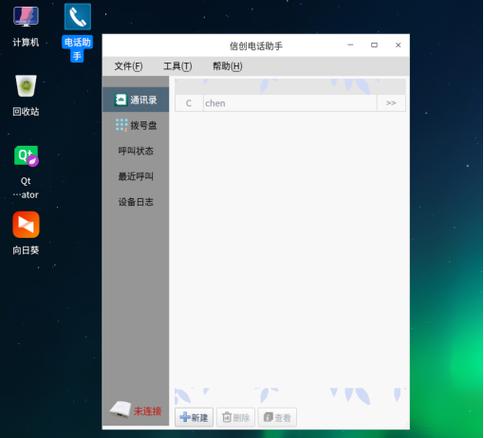Switch to the 拨号盘 dial pad tab
The height and width of the screenshot is (438, 484).
136,125
